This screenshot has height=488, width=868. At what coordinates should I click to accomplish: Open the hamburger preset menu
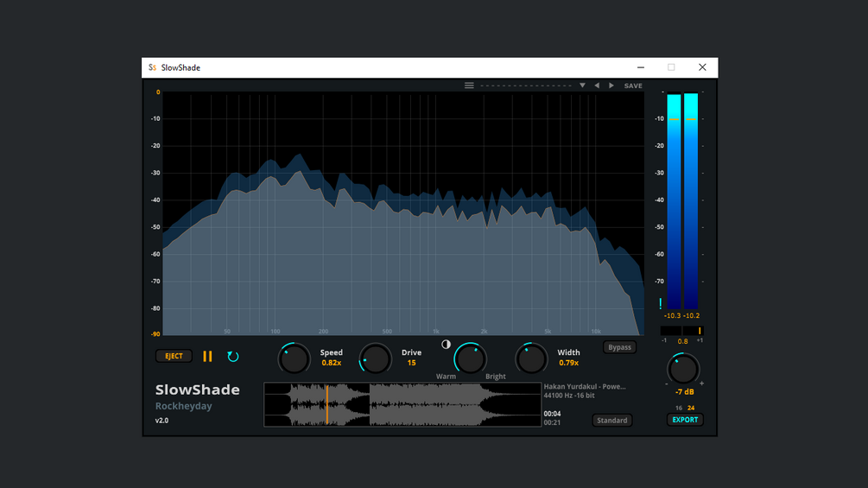point(469,86)
